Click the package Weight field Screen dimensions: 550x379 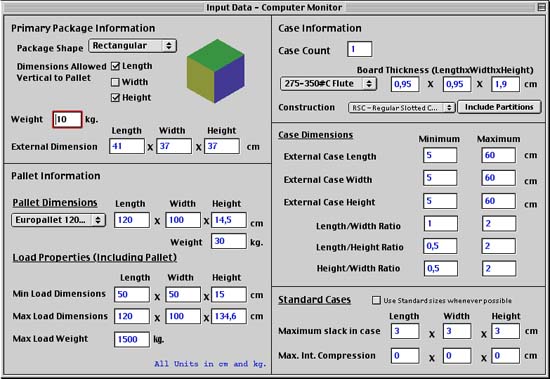point(67,119)
